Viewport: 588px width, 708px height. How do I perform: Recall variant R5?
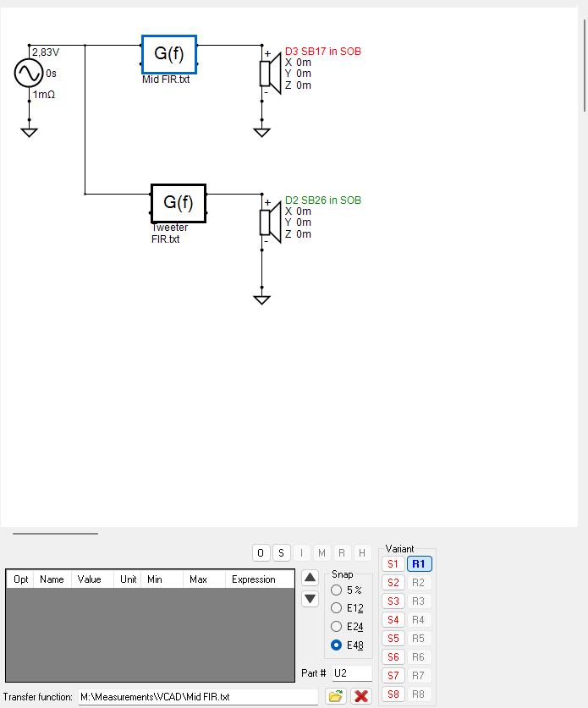click(x=419, y=638)
